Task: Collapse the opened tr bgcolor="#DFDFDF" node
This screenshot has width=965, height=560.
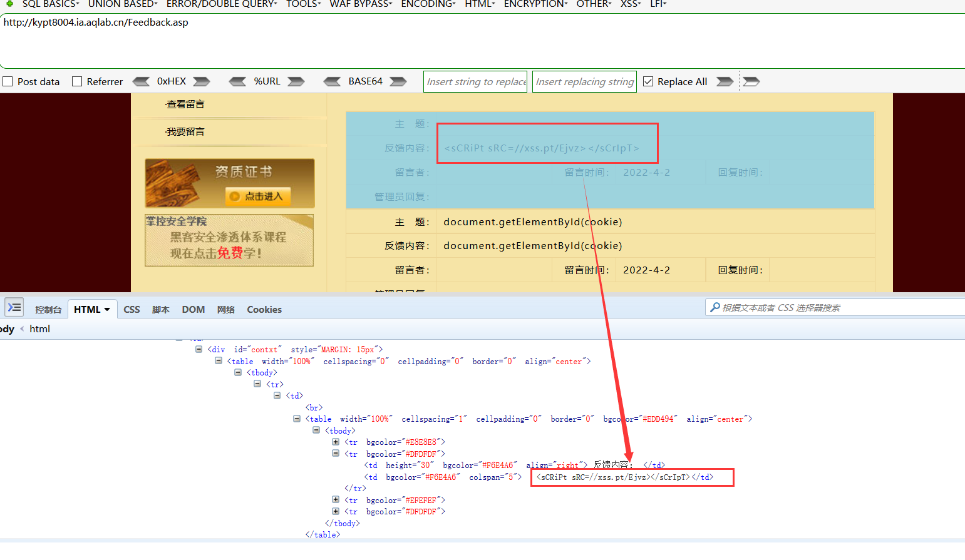Action: click(336, 454)
